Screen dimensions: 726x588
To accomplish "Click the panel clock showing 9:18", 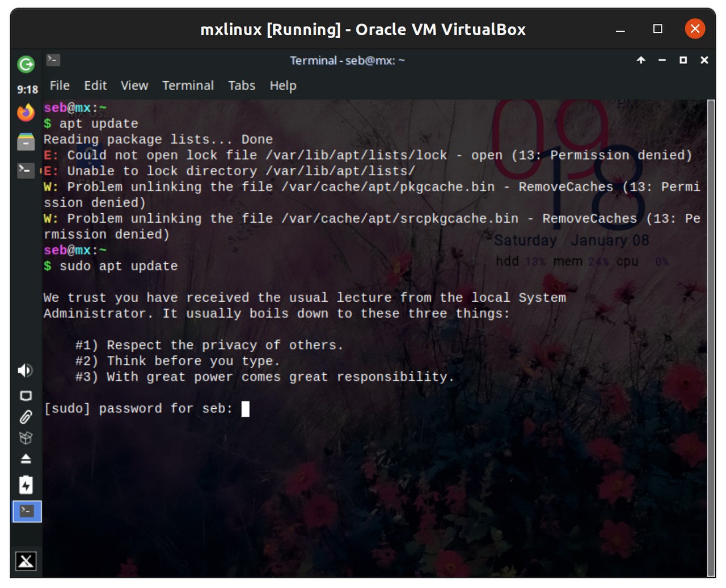I will pyautogui.click(x=27, y=90).
